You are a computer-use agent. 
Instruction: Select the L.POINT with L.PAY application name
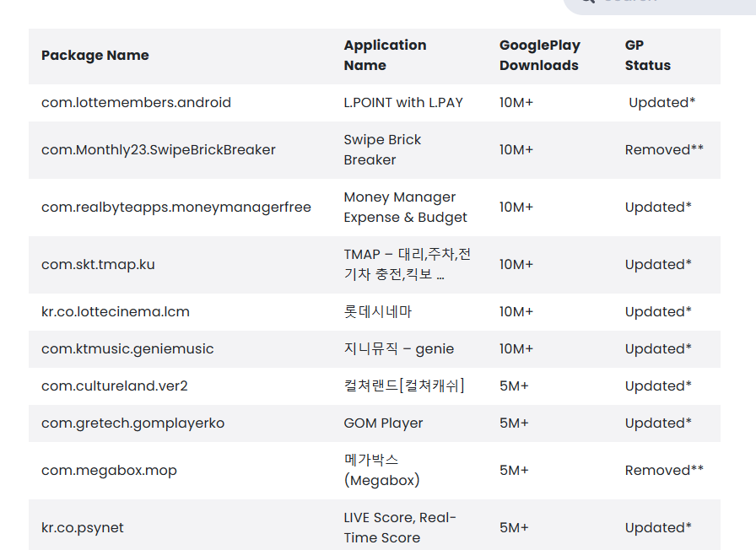pos(403,103)
